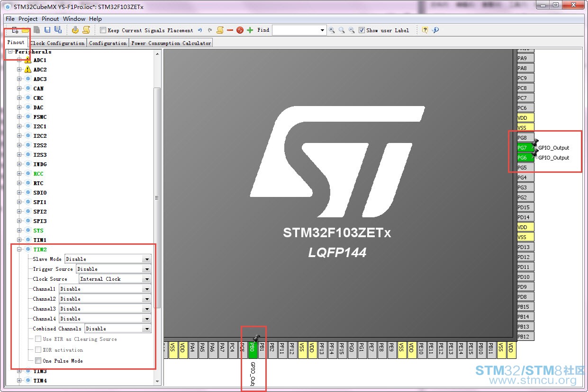Screen dimensions: 588x392
Task: Switch to the Clock Configuration tab
Action: point(57,43)
